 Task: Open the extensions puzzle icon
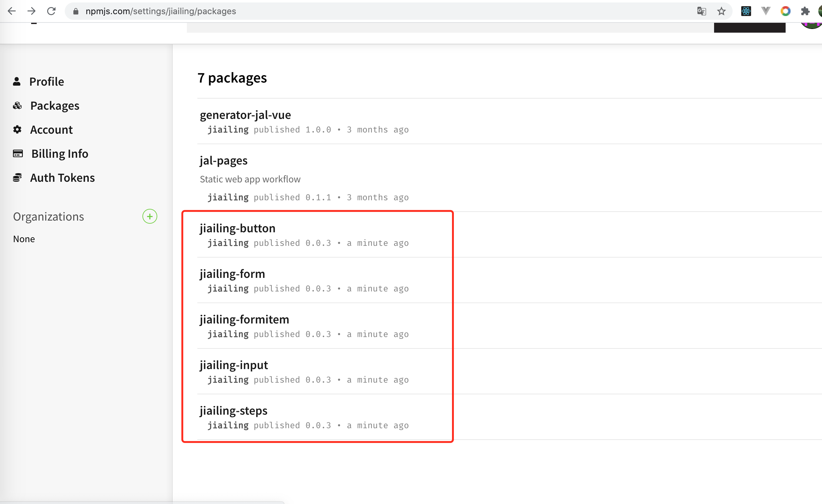pyautogui.click(x=805, y=11)
